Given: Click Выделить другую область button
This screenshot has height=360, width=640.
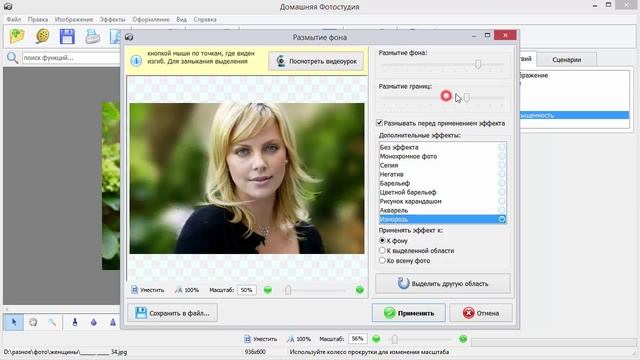Looking at the screenshot, I should point(443,283).
